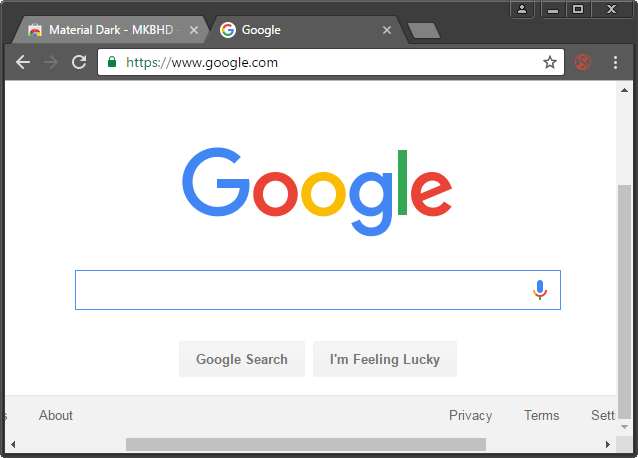Screen dimensions: 638x458
Task: Close the Google tab
Action: [387, 30]
